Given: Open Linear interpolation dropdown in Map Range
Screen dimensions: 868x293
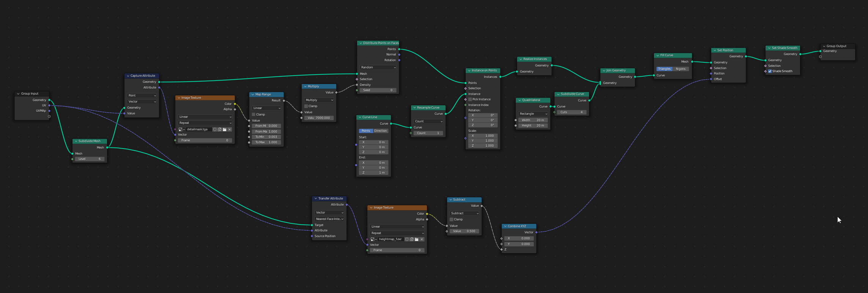Looking at the screenshot, I should pyautogui.click(x=266, y=108).
